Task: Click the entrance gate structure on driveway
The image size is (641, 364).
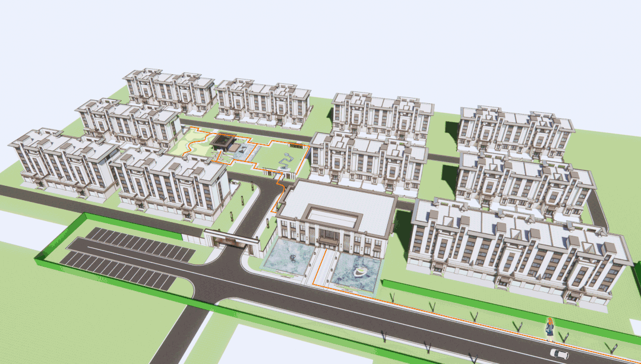Action: click(x=232, y=240)
